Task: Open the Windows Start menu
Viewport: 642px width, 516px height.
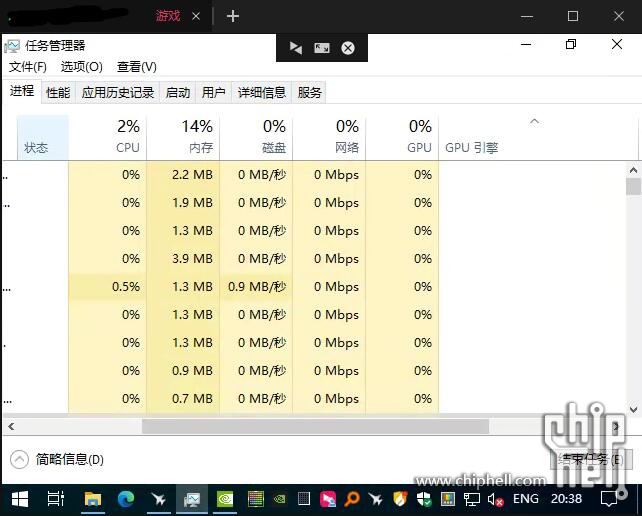Action: pos(20,498)
